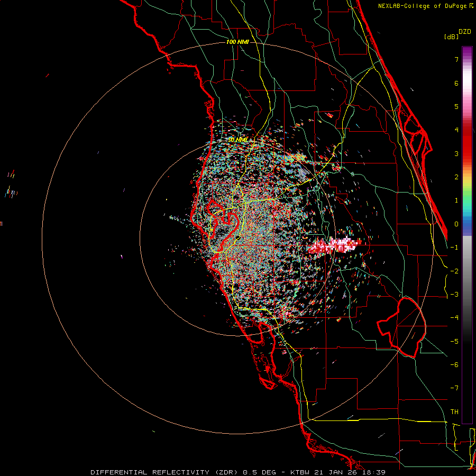Click the DZD legend title
Screen dimensions: 476x476
point(465,32)
